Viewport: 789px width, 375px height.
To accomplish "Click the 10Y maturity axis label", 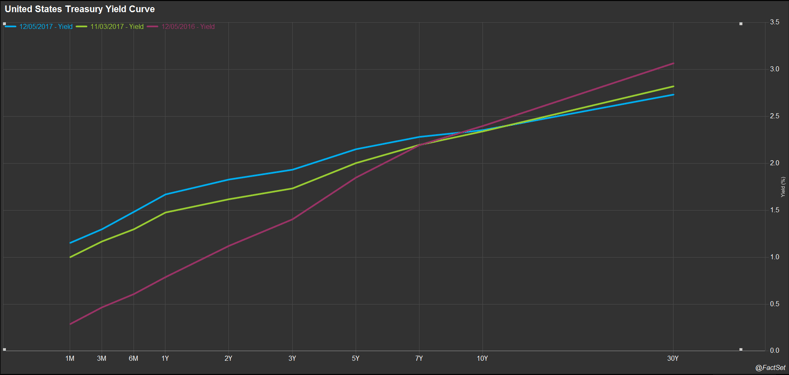I will 483,358.
